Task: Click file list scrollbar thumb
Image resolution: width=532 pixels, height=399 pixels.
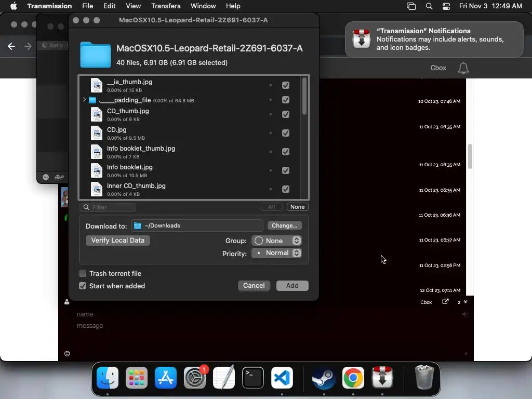Action: [304, 96]
